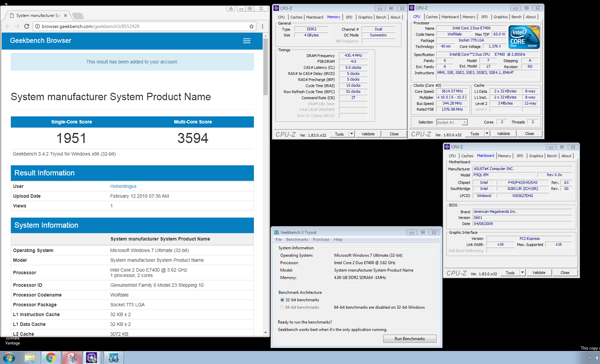Image resolution: width=600 pixels, height=364 pixels.
Task: Click Upload Date February 12 2018 value
Action: point(139,196)
